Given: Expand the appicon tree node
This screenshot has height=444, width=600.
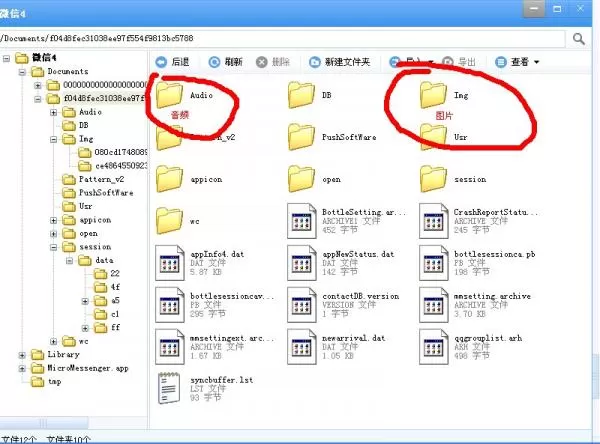Looking at the screenshot, I should coord(54,220).
